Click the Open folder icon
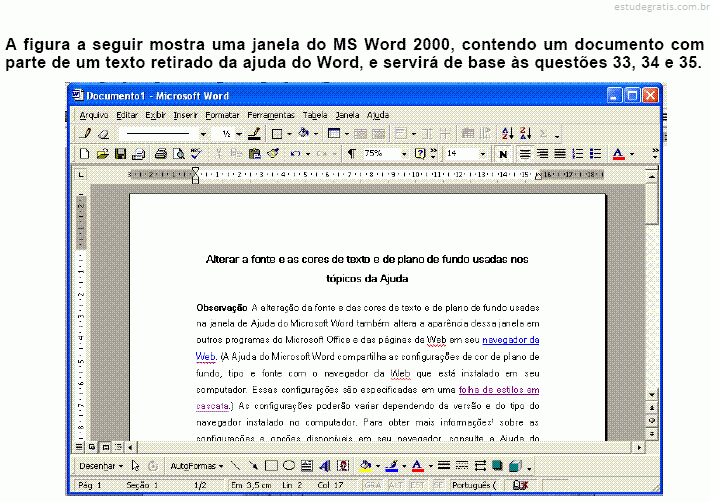 (x=102, y=154)
